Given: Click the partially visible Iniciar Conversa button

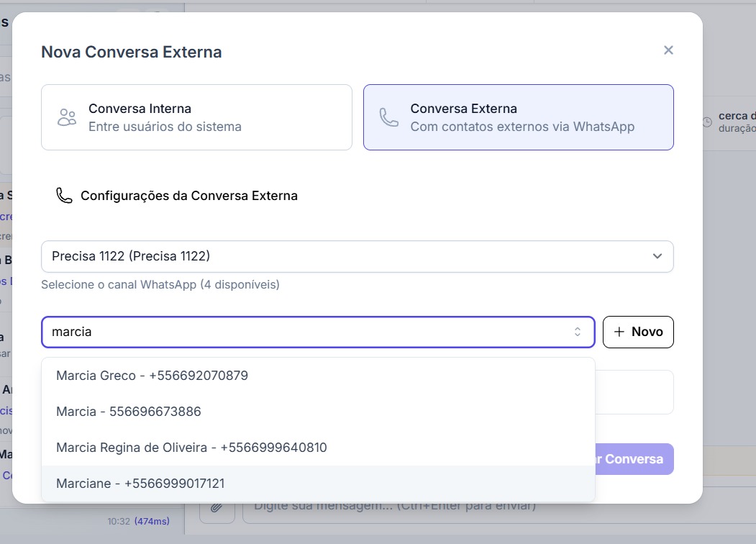Looking at the screenshot, I should coord(634,459).
